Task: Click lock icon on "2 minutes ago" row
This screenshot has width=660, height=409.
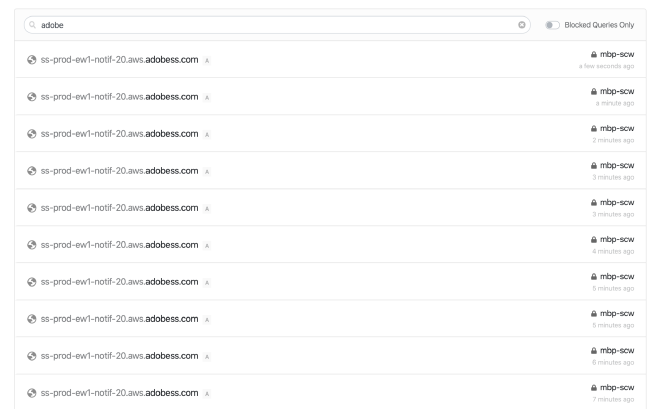Action: coord(598,128)
